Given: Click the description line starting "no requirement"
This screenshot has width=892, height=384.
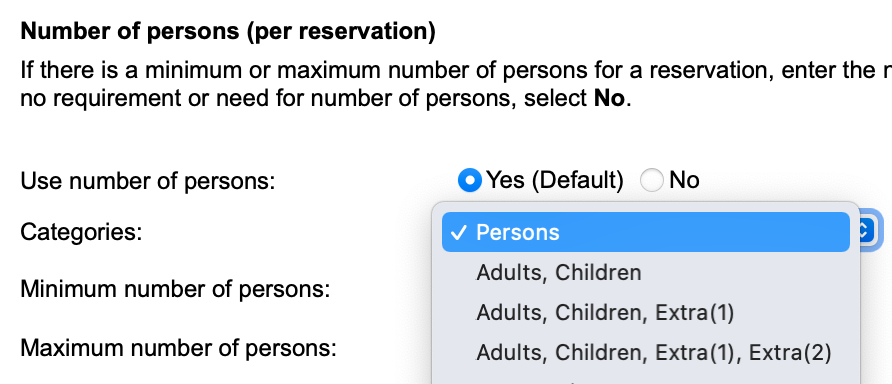Looking at the screenshot, I should click(326, 100).
